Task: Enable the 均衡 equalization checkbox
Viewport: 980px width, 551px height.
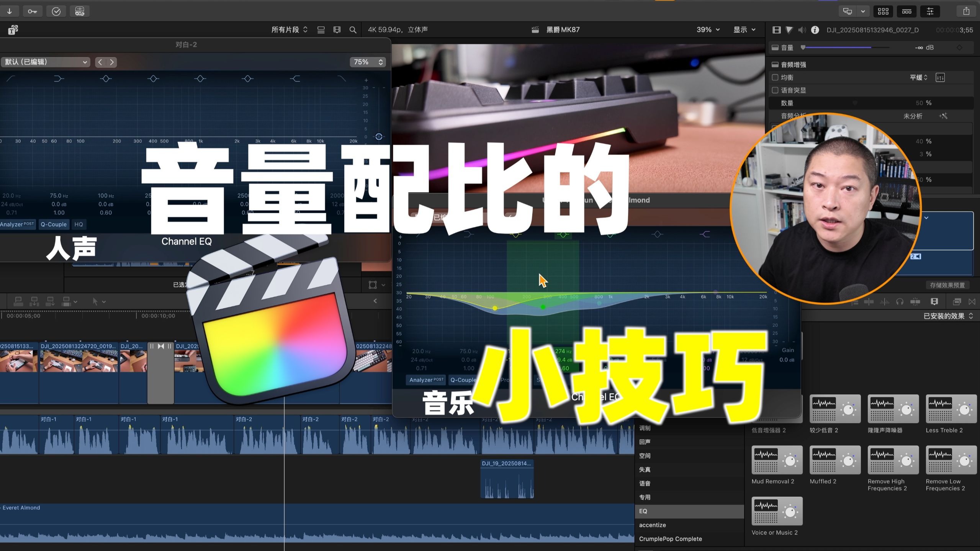Action: click(775, 77)
